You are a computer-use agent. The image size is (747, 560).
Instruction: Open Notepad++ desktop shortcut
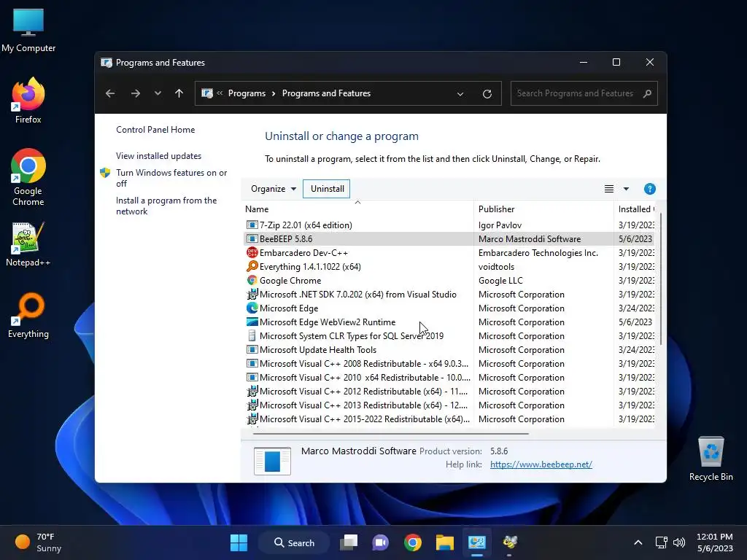tap(28, 244)
